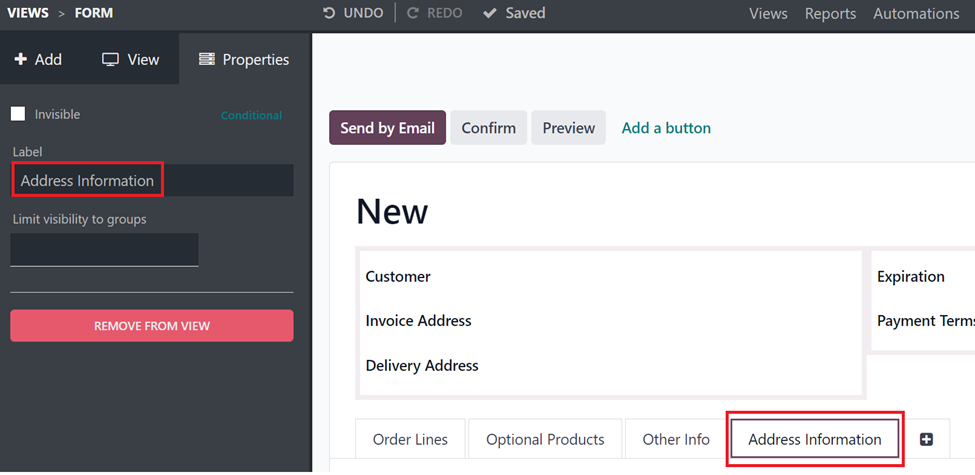
Task: Select the Order Lines tab
Action: point(410,440)
